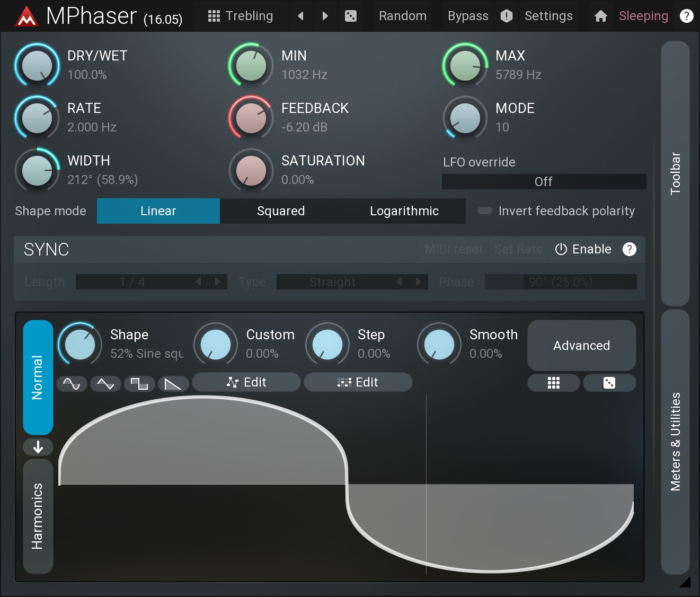Click the random preset dice icon

[350, 16]
